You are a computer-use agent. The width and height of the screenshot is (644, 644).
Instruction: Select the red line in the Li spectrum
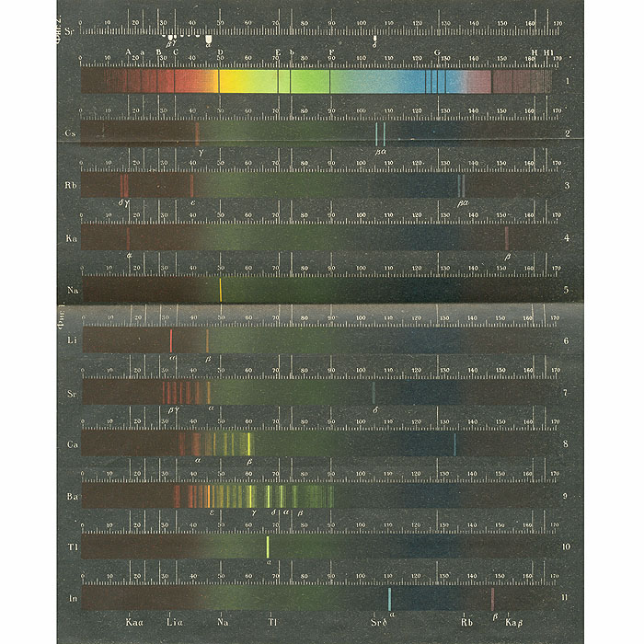pos(171,341)
